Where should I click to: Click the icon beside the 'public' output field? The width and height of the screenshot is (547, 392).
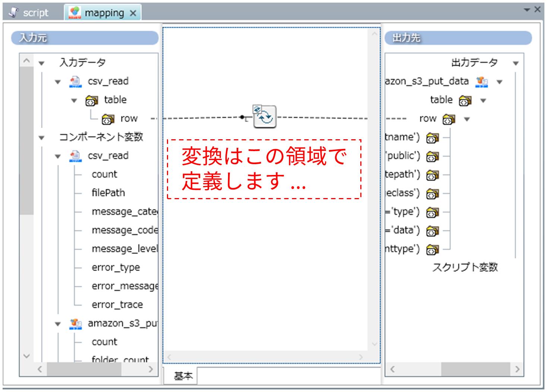click(x=432, y=156)
